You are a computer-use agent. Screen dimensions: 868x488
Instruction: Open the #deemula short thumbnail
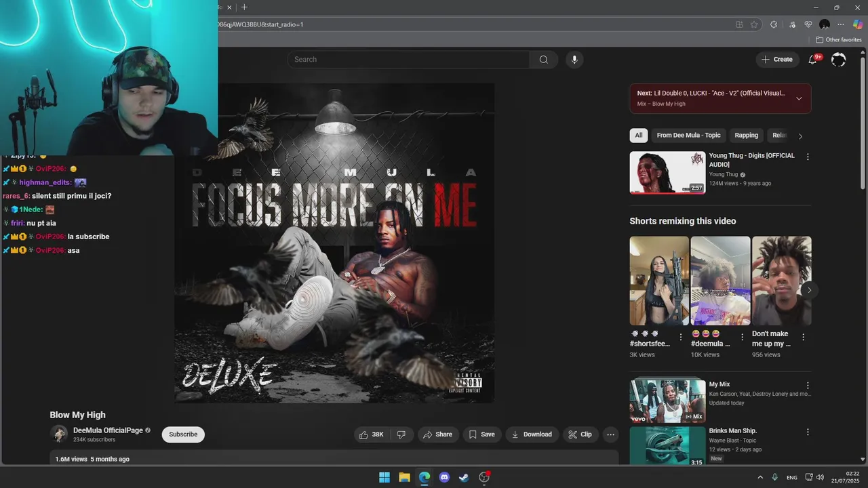click(x=720, y=281)
